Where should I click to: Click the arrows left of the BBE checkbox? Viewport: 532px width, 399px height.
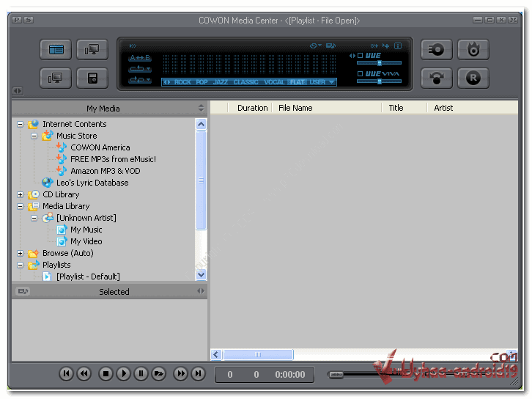pyautogui.click(x=352, y=56)
